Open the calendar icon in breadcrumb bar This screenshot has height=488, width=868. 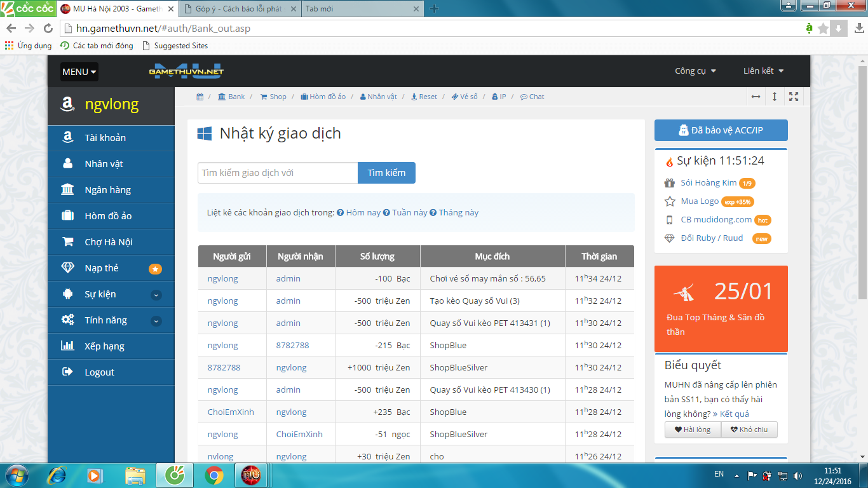200,97
